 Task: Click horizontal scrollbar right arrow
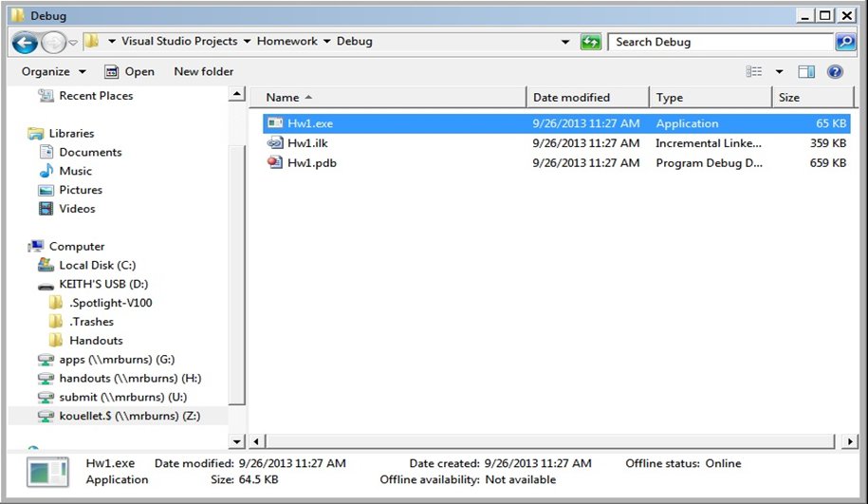pyautogui.click(x=850, y=441)
